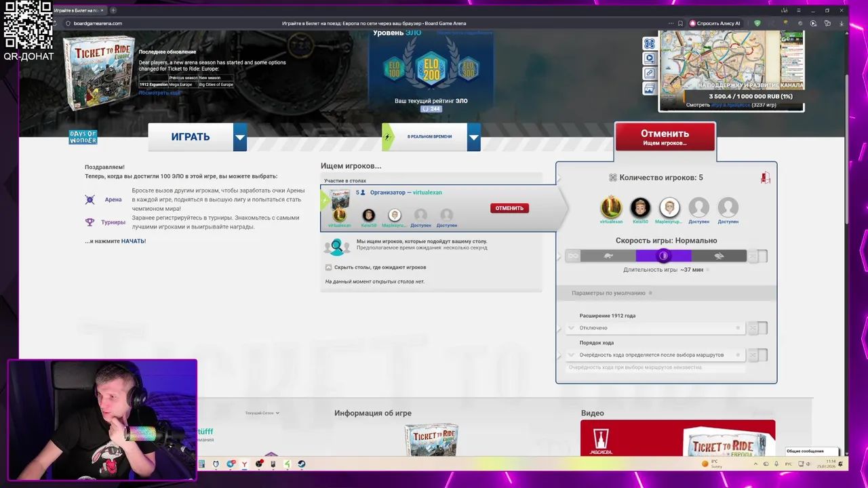Open browser downloads arrow icon

842,23
